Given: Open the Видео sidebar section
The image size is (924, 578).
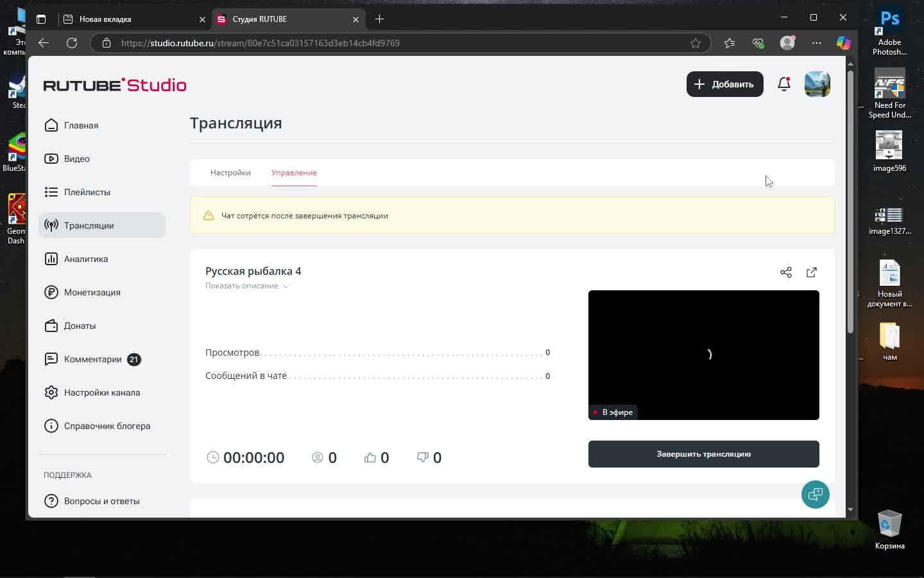Looking at the screenshot, I should pyautogui.click(x=102, y=159).
